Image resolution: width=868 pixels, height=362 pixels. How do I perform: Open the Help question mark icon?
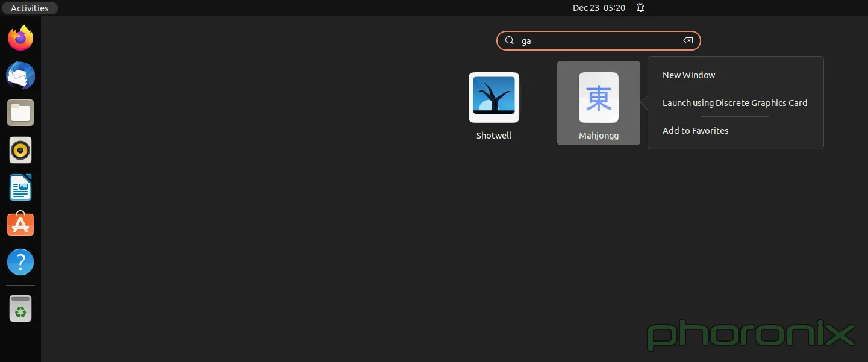[20, 262]
